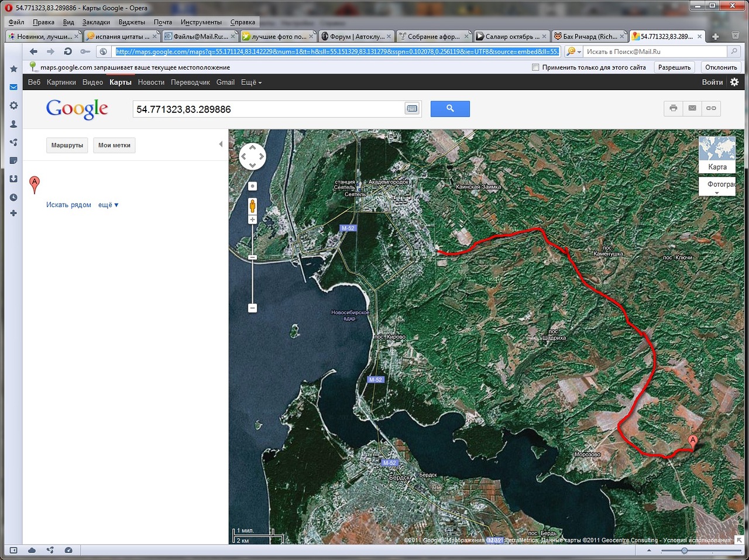Click the blue Google Maps search button
The image size is (749, 560).
click(x=450, y=109)
